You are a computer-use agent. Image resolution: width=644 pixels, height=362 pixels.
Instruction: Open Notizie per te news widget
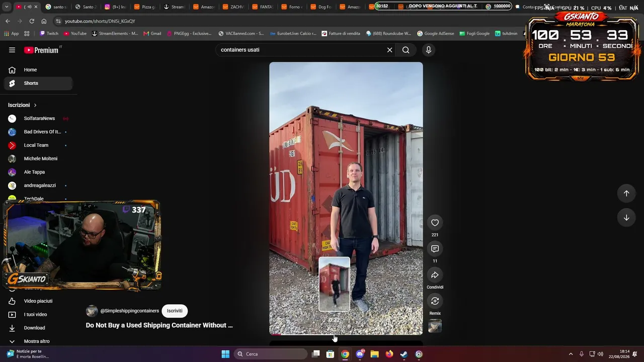[28, 354]
